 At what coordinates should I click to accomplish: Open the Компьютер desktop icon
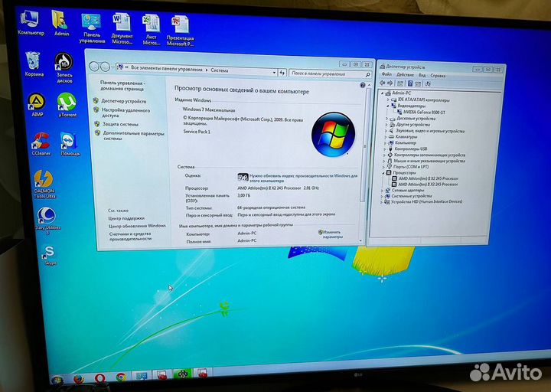30,21
